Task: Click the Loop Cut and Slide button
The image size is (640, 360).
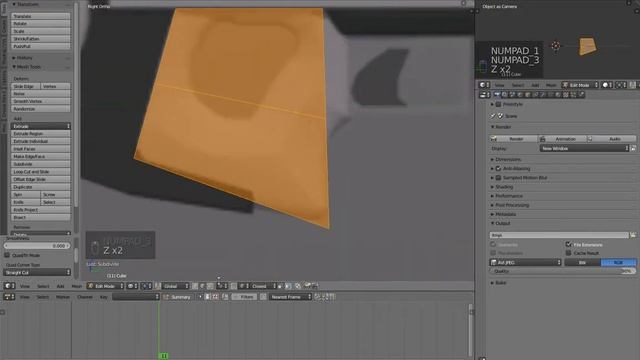Action: [x=40, y=172]
